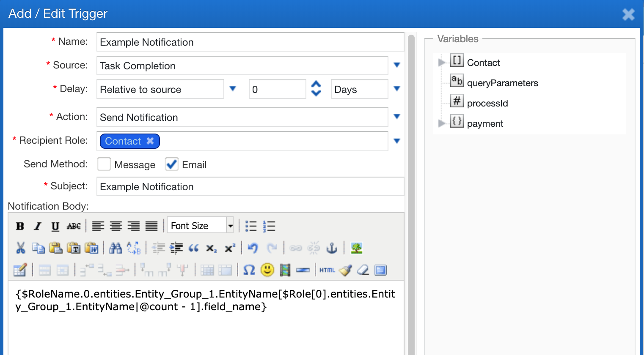Outdent the paragraph
Viewport: 644px width, 355px height.
pos(158,248)
